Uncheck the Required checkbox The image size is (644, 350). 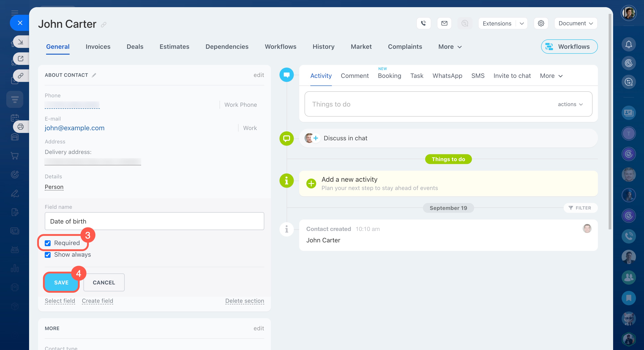[48, 243]
